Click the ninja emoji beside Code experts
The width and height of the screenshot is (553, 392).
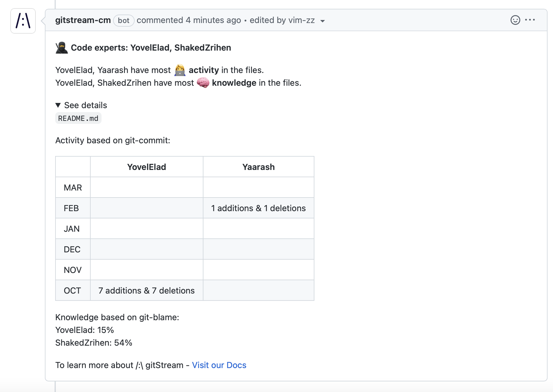(x=61, y=47)
